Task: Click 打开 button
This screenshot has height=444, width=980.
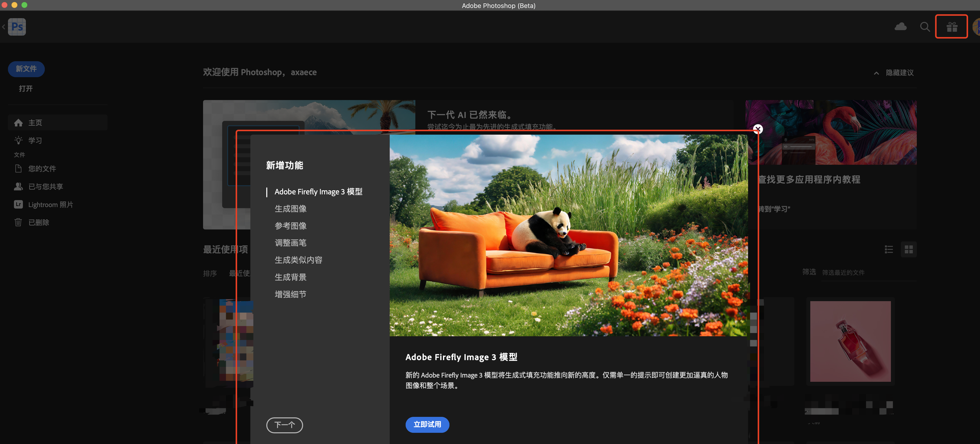Action: (x=26, y=89)
